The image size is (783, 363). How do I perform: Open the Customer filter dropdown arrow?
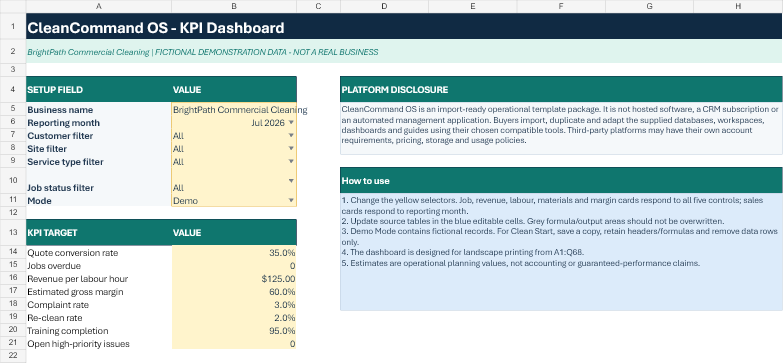pos(291,135)
